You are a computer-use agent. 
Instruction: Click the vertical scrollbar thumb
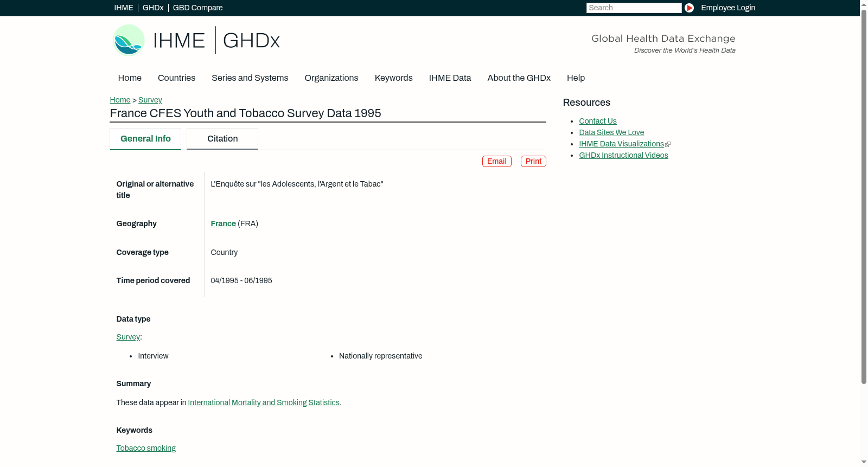864,196
